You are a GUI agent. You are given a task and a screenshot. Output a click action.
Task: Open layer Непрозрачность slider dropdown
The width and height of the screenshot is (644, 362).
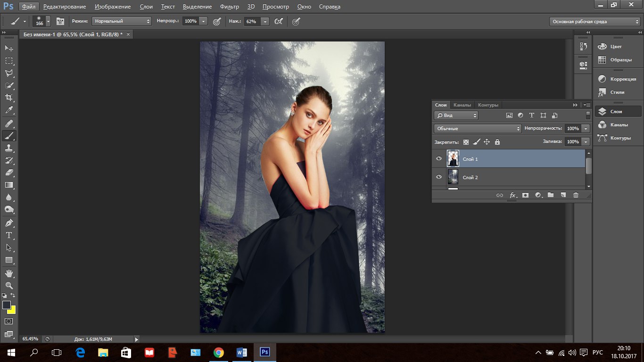pos(586,128)
